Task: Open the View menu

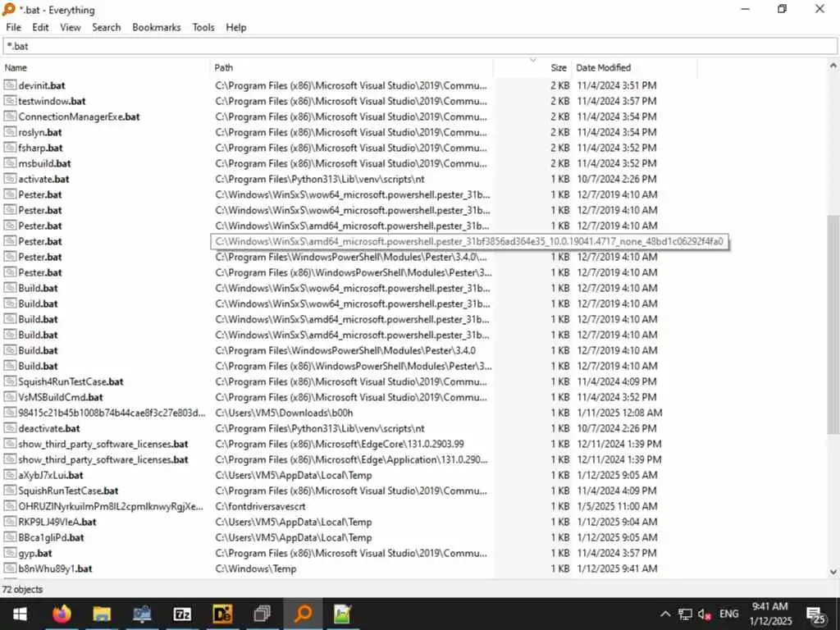Action: 71,27
